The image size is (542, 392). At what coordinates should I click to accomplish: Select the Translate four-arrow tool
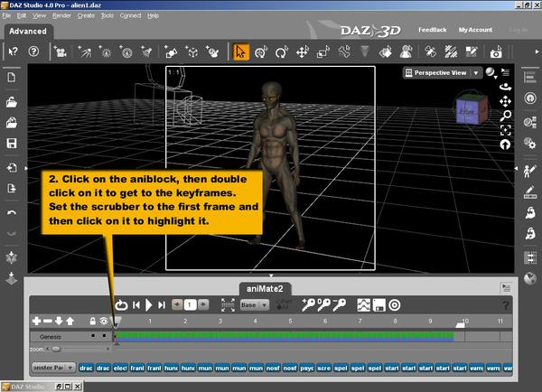[x=303, y=52]
